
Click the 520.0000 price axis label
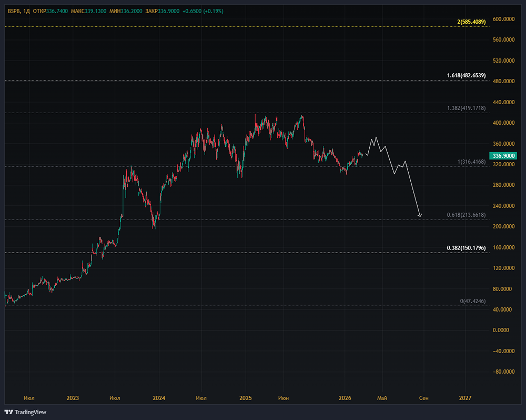point(503,61)
